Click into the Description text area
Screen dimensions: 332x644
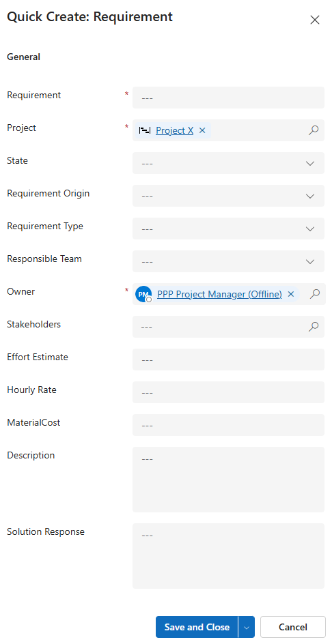tap(228, 480)
